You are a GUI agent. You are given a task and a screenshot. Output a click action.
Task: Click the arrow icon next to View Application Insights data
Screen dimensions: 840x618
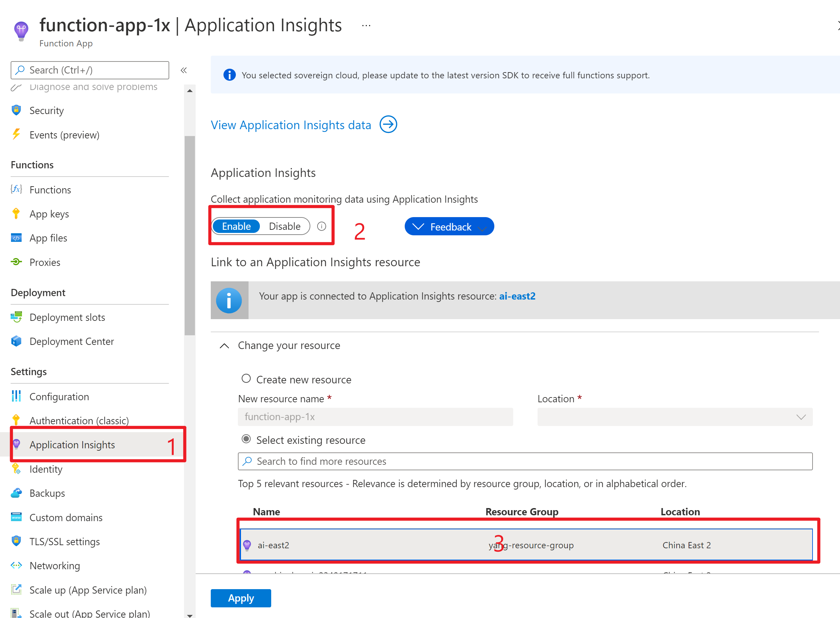click(x=388, y=125)
